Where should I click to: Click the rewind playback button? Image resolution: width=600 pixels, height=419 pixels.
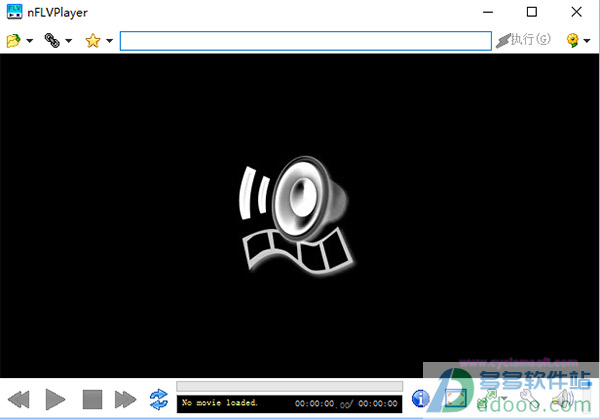(18, 399)
